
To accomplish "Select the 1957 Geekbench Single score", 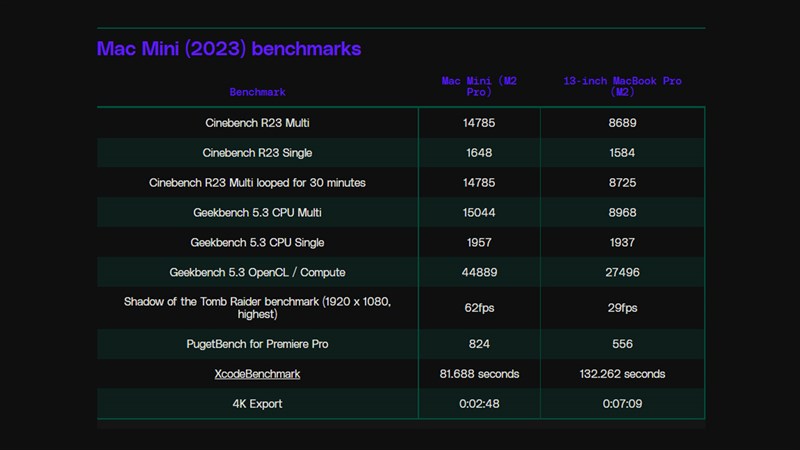I will click(479, 243).
